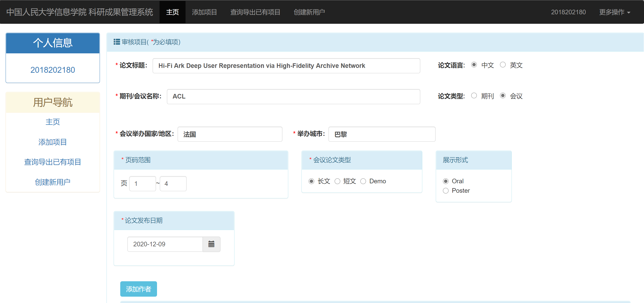Viewport: 644px width, 303px height.
Task: Select the Demo paper type option
Action: [363, 181]
